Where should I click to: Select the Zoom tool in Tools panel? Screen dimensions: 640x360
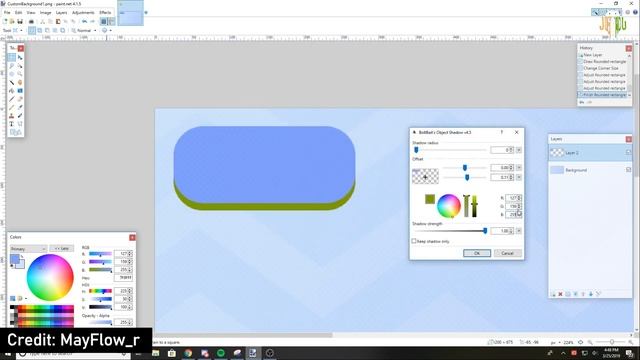tap(20, 74)
